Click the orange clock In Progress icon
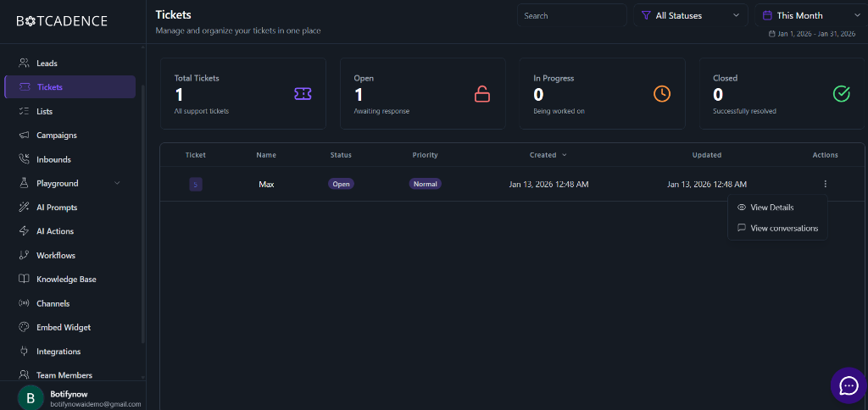 [x=662, y=94]
